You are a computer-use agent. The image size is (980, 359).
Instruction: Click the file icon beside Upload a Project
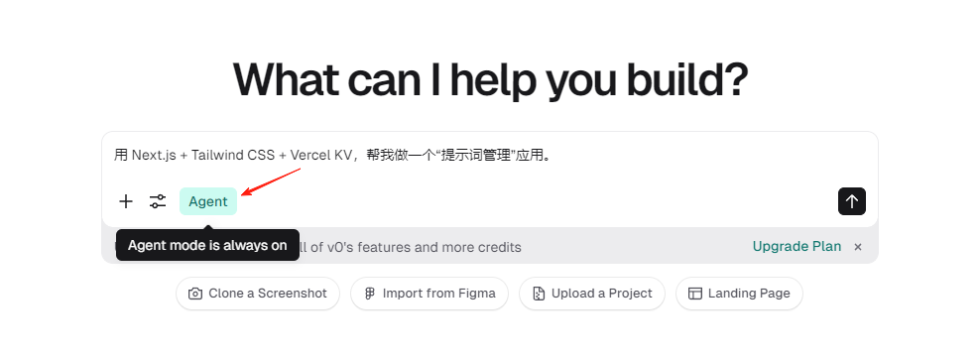coord(539,294)
